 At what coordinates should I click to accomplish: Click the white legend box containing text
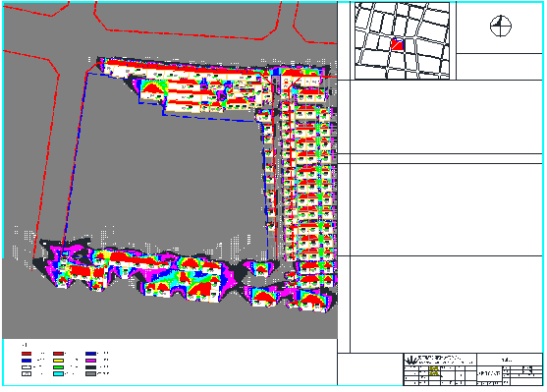tap(27, 373)
